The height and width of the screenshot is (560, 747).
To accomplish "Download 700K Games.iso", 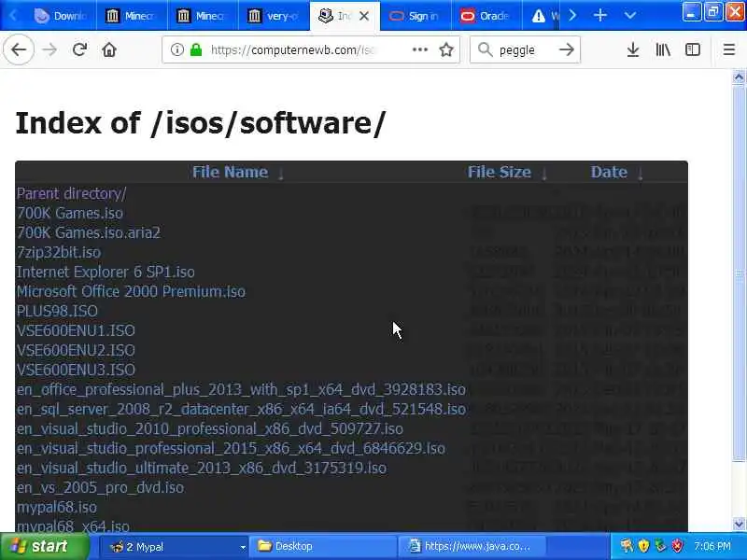I will (69, 213).
